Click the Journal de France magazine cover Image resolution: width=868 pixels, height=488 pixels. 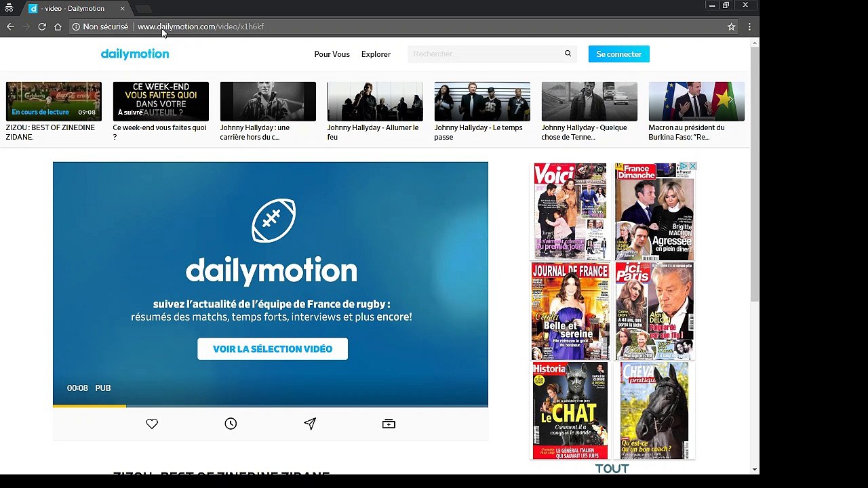570,311
